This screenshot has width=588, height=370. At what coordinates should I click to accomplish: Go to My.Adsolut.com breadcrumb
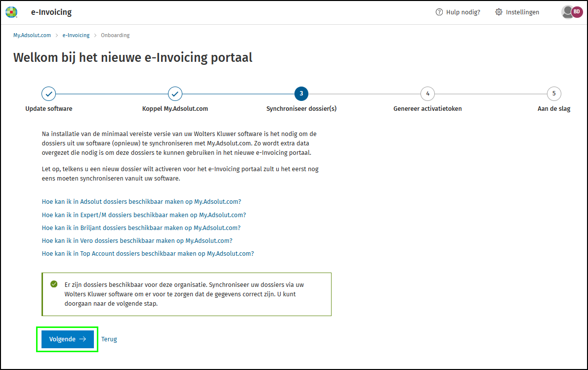tap(32, 36)
